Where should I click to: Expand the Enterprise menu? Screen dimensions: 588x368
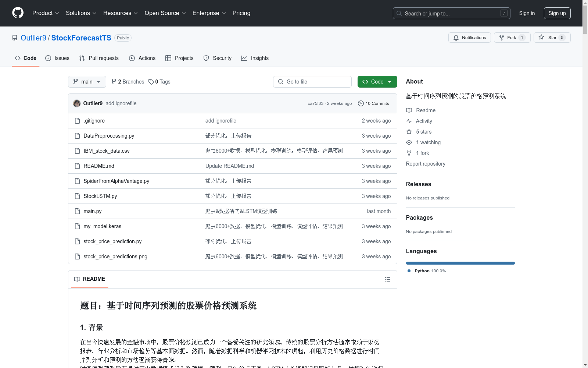click(209, 13)
